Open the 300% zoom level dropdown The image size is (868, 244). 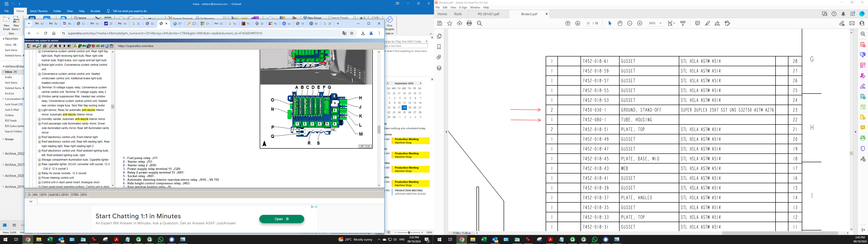pyautogui.click(x=660, y=23)
